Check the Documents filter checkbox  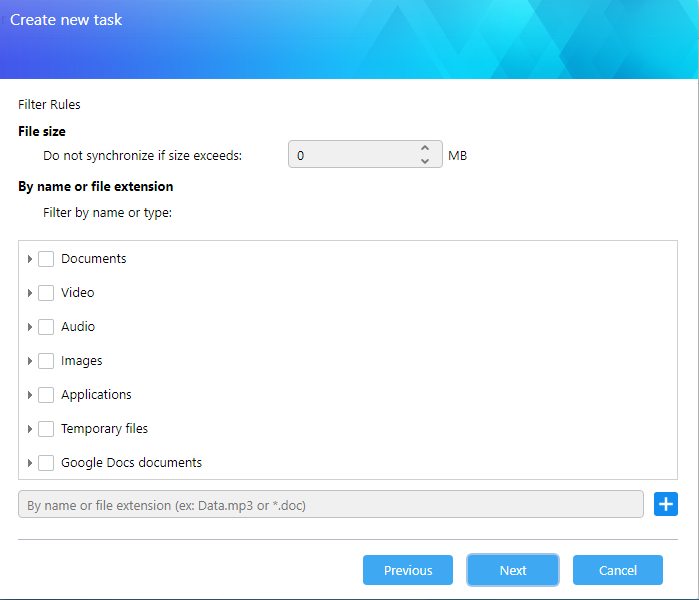tap(46, 259)
